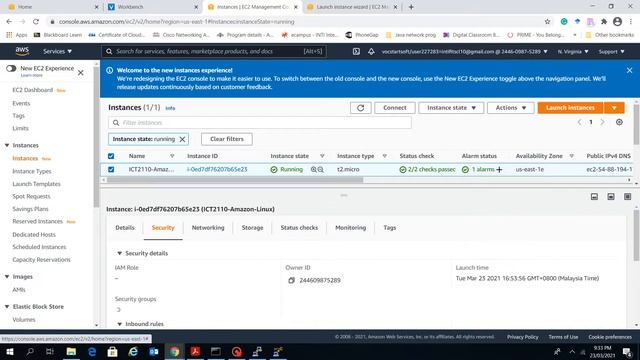Click the Connect button
The width and height of the screenshot is (640, 360).
tap(395, 108)
